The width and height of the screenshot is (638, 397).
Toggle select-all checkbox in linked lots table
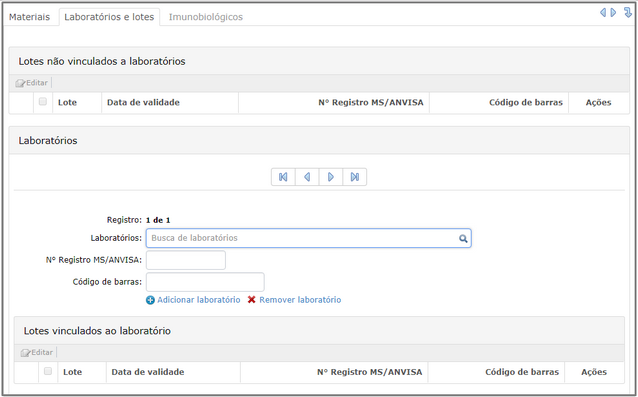click(48, 371)
